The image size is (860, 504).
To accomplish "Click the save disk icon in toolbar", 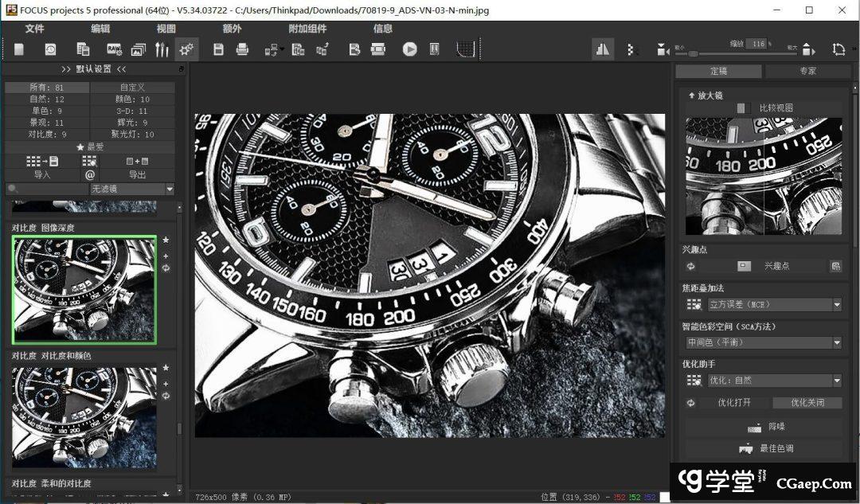I will pos(218,49).
